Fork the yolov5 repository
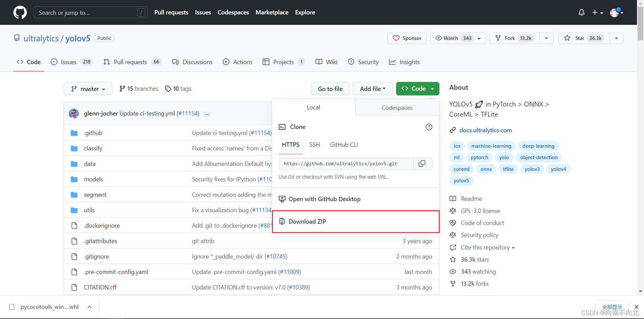644x319 pixels. point(515,38)
